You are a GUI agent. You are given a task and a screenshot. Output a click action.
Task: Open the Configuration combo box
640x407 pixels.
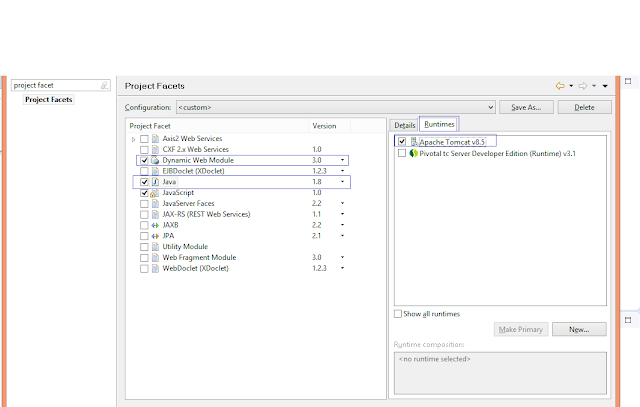336,107
